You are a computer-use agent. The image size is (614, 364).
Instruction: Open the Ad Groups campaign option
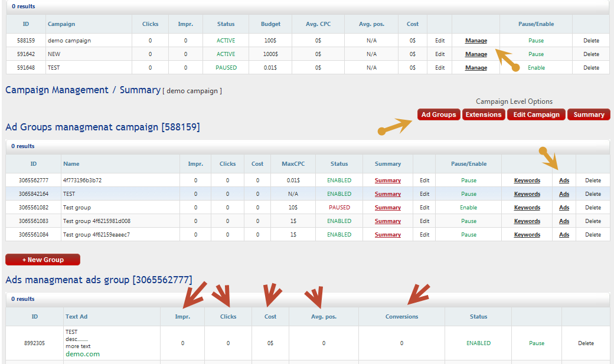click(x=439, y=114)
